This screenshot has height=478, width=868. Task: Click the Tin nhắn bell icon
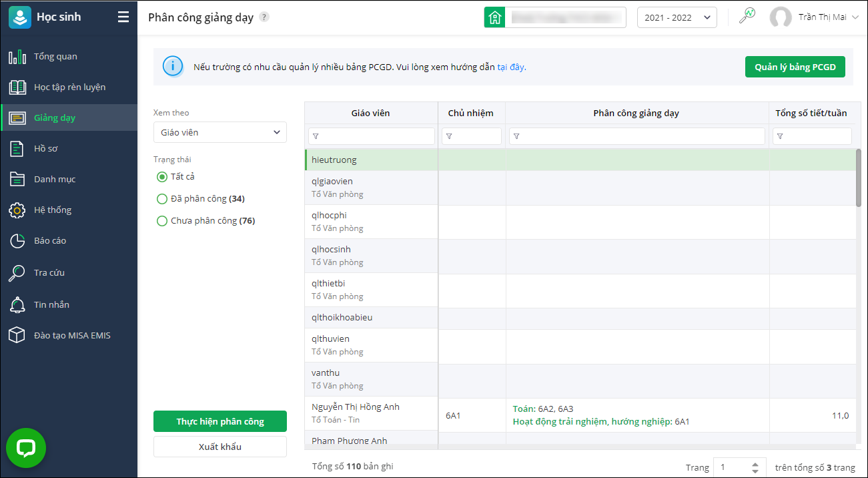point(17,304)
